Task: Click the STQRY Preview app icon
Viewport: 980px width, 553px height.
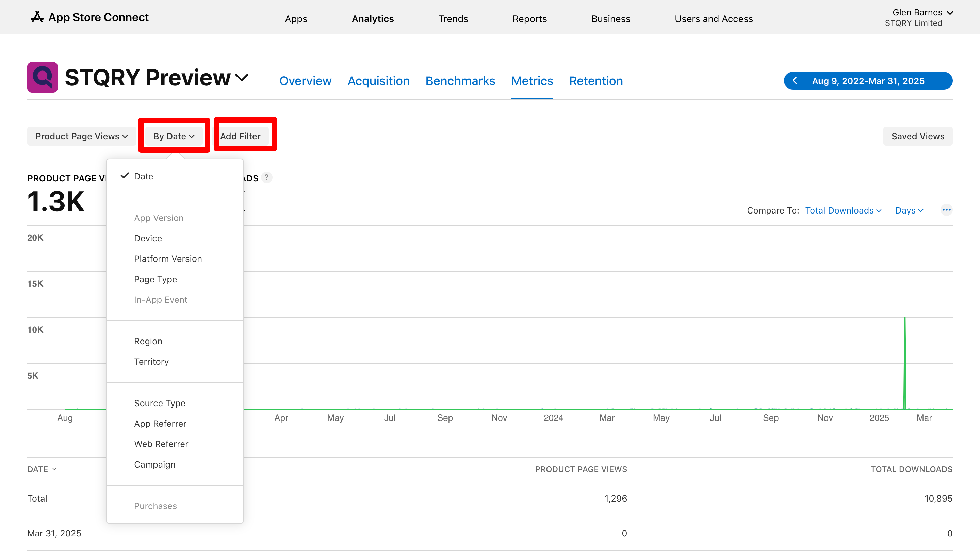Action: coord(42,77)
